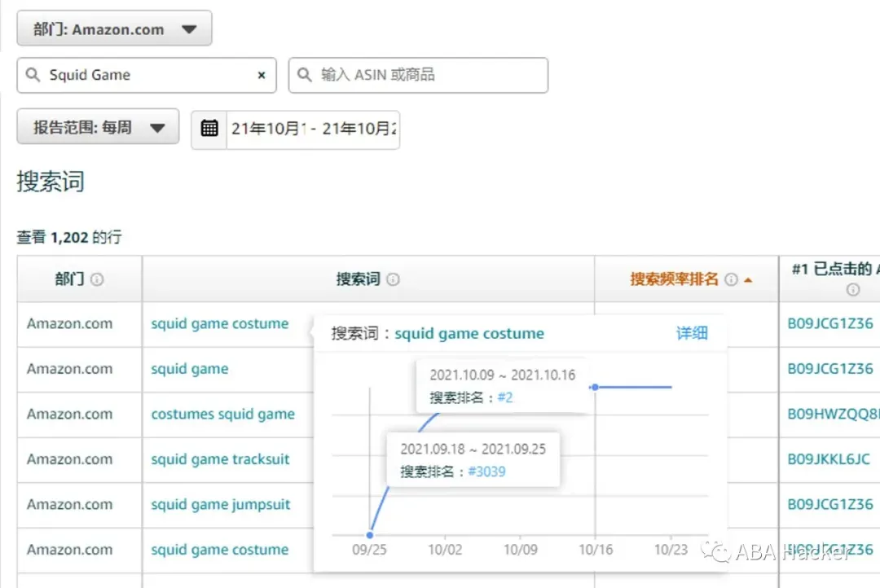Open the squid game search term link

[190, 369]
